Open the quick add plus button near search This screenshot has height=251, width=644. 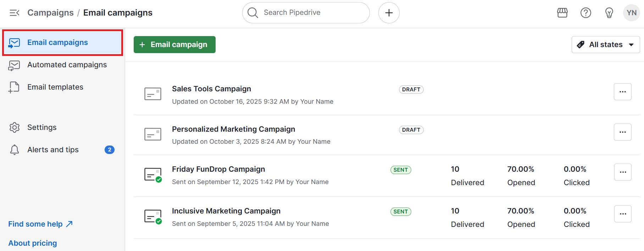[389, 12]
